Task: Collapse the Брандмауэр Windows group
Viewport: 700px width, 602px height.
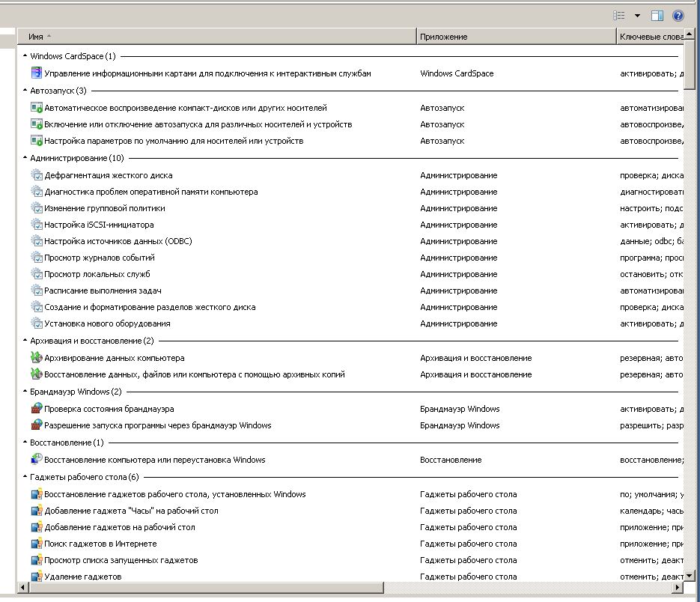Action: 25,391
